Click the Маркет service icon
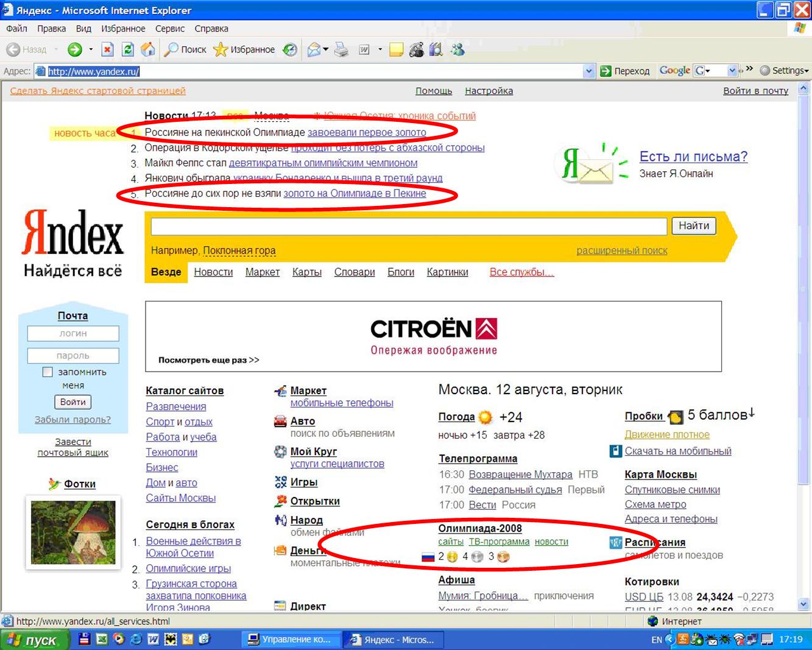The width and height of the screenshot is (812, 650). 280,391
